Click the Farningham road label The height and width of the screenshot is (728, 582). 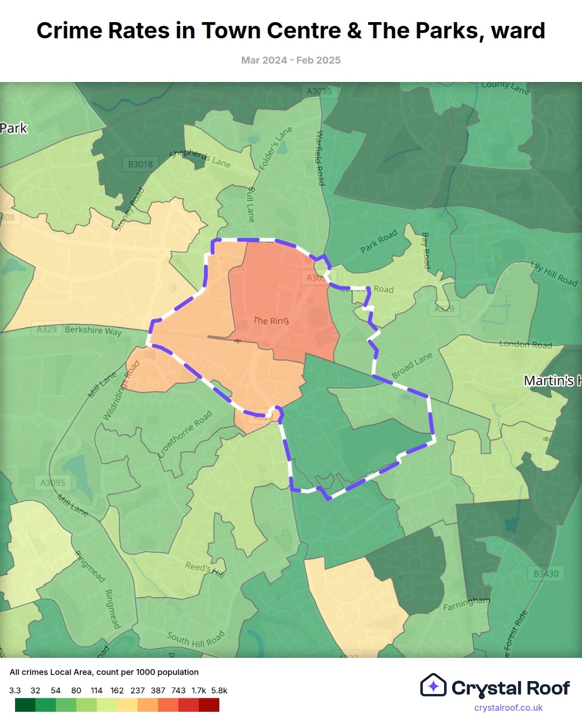[x=467, y=604]
